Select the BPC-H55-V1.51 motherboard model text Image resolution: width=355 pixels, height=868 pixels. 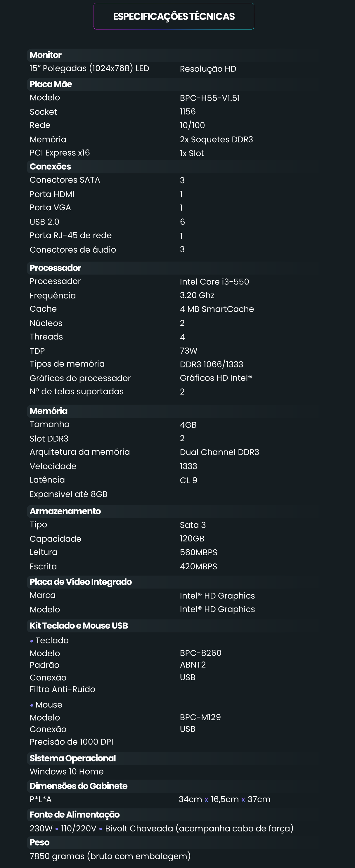pos(210,98)
